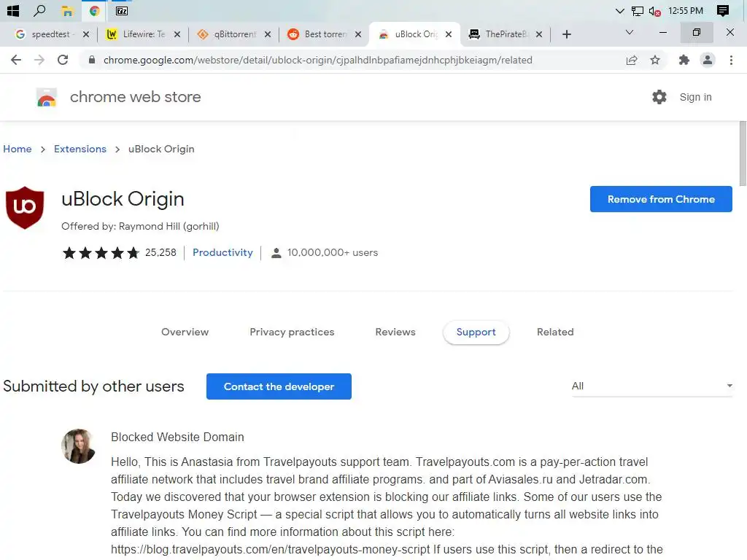The image size is (747, 560).
Task: Select the Related tab
Action: click(x=555, y=332)
